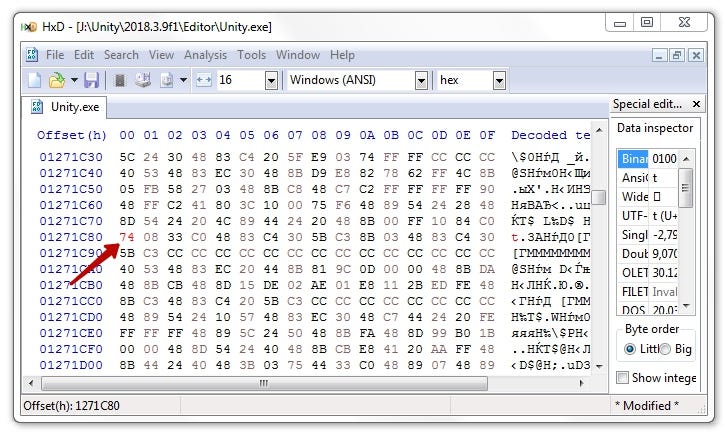Save the file with the floppy disk icon

[92, 80]
